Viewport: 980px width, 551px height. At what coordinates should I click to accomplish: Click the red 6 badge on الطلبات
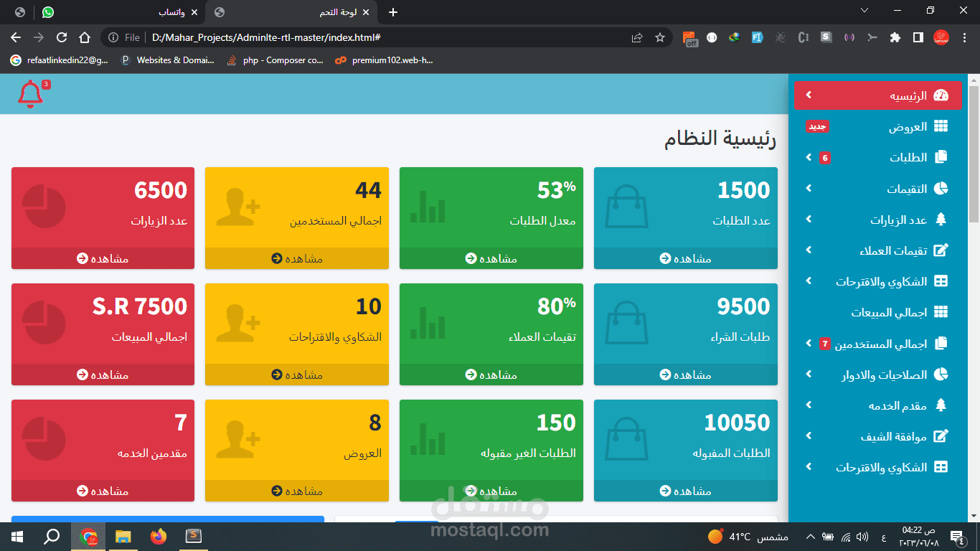825,158
